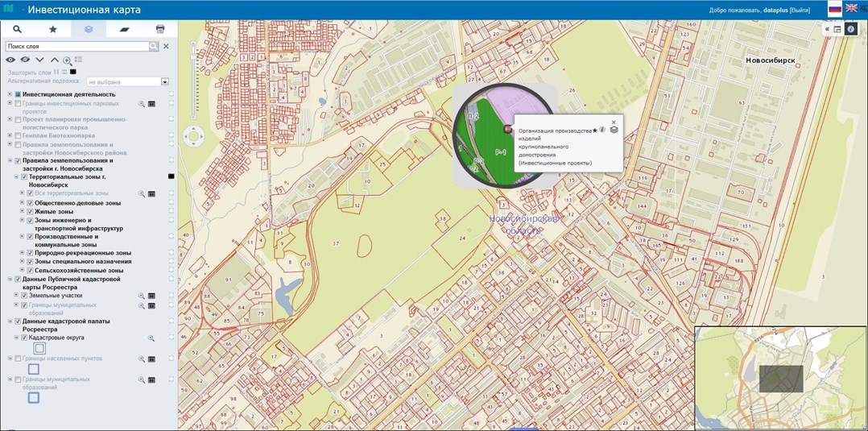This screenshot has height=431, width=868.
Task: Click legend swatch under 'Границы населенных пунктов'
Action: (33, 369)
